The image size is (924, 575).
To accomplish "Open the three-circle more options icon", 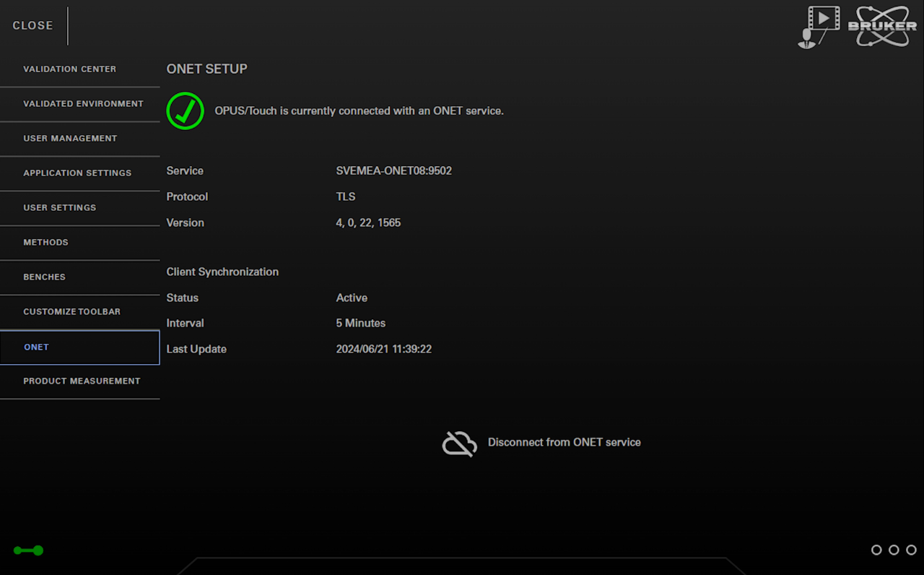I will pyautogui.click(x=894, y=550).
